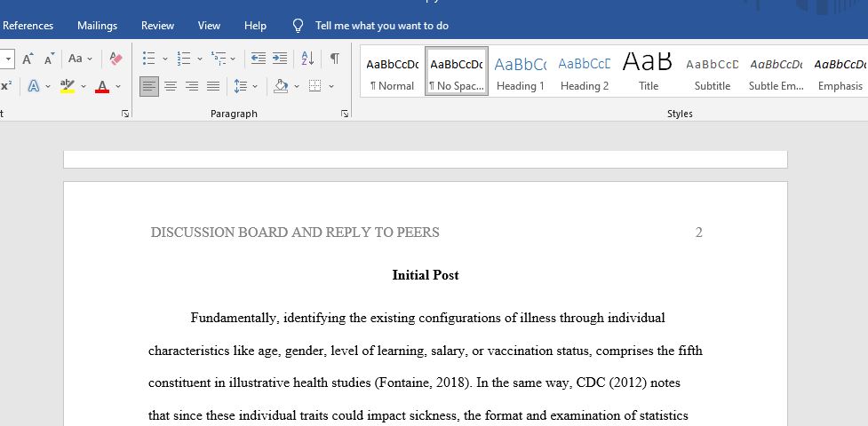Open font color dropdown arrow
The image size is (868, 426).
pos(117,87)
